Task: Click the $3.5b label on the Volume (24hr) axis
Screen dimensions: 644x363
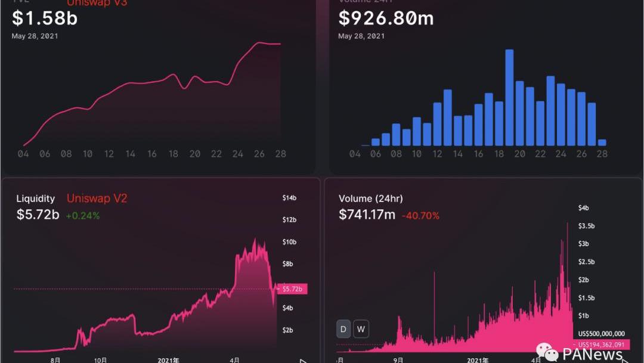Action: tap(587, 226)
